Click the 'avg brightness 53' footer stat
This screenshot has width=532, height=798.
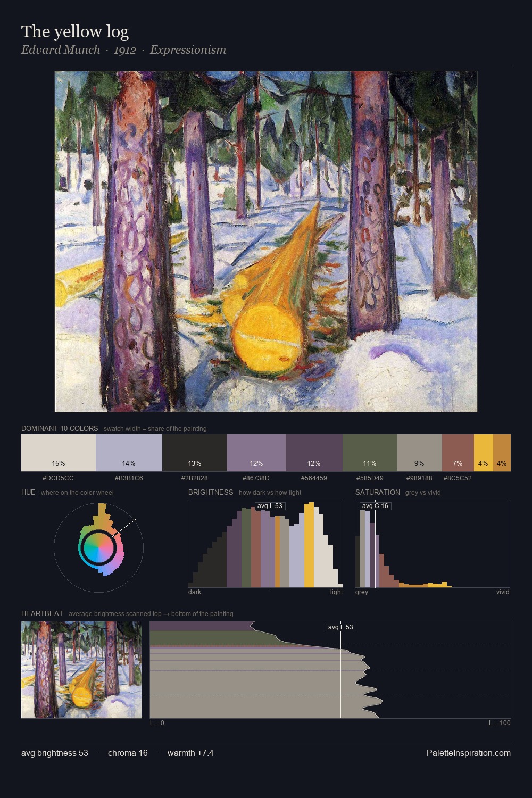55,753
